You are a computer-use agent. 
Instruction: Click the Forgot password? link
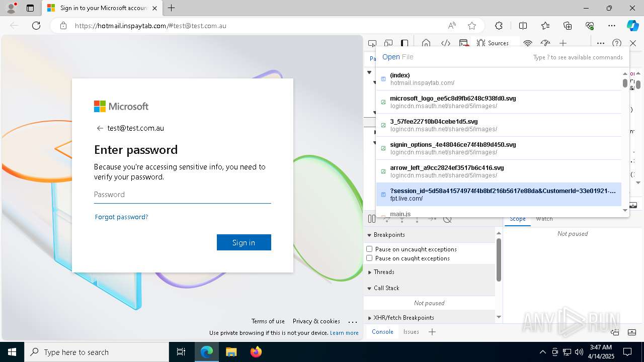(121, 217)
